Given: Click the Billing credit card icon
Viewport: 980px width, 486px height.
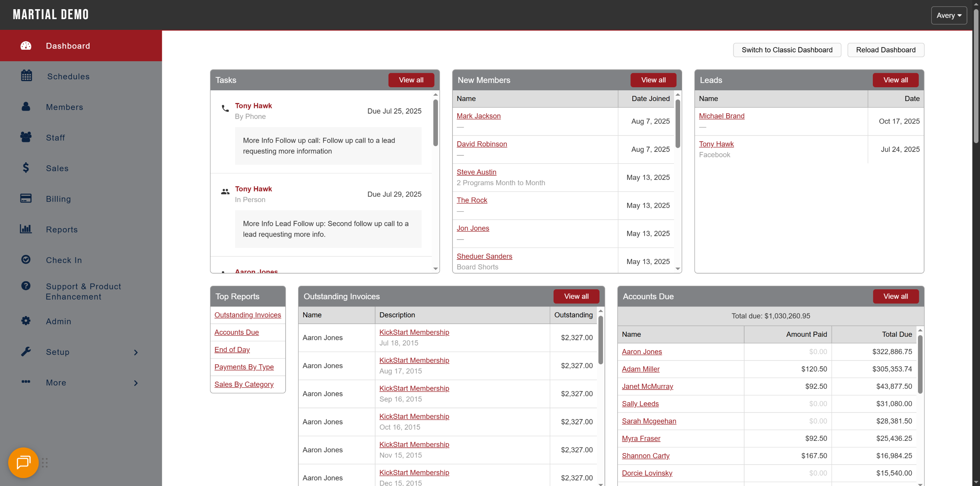Looking at the screenshot, I should point(26,198).
